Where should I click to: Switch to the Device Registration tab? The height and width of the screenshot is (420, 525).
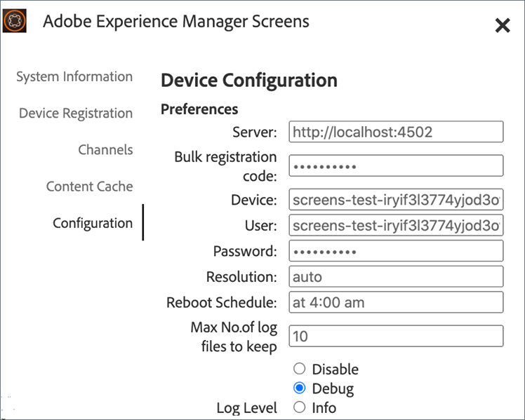pyautogui.click(x=76, y=113)
